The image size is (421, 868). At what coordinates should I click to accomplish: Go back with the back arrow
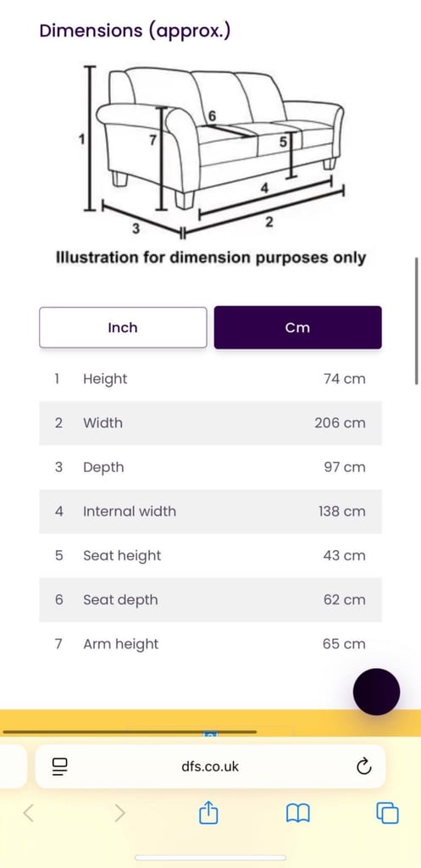pyautogui.click(x=29, y=813)
